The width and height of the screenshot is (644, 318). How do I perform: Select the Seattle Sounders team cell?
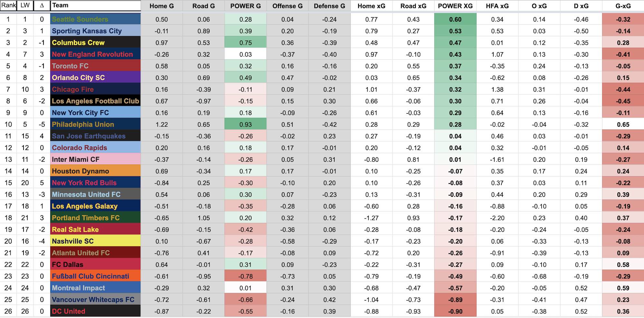point(95,19)
